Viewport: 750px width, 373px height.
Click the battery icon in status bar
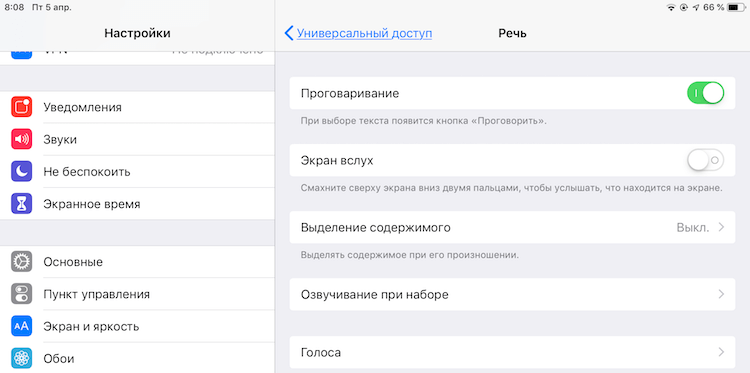pos(736,8)
